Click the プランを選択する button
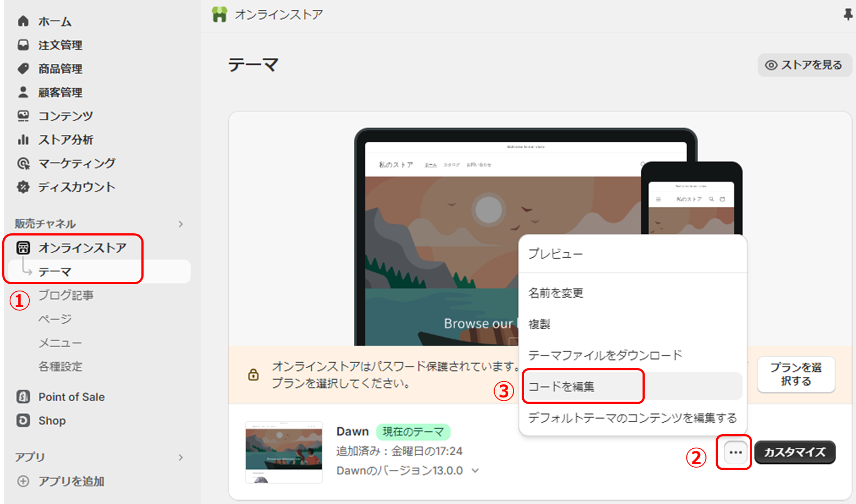 (796, 374)
